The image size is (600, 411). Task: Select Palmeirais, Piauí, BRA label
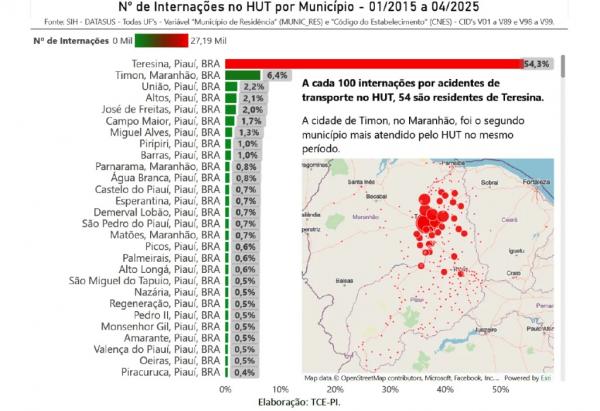(171, 258)
